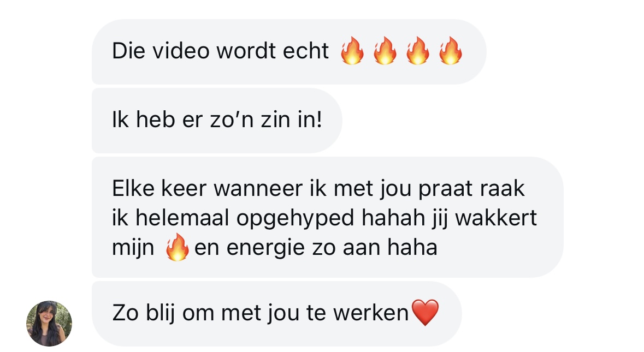This screenshot has width=644, height=352.
Task: Select the "Ik heb er zo'n zin in!" bubble
Action: [x=217, y=121]
